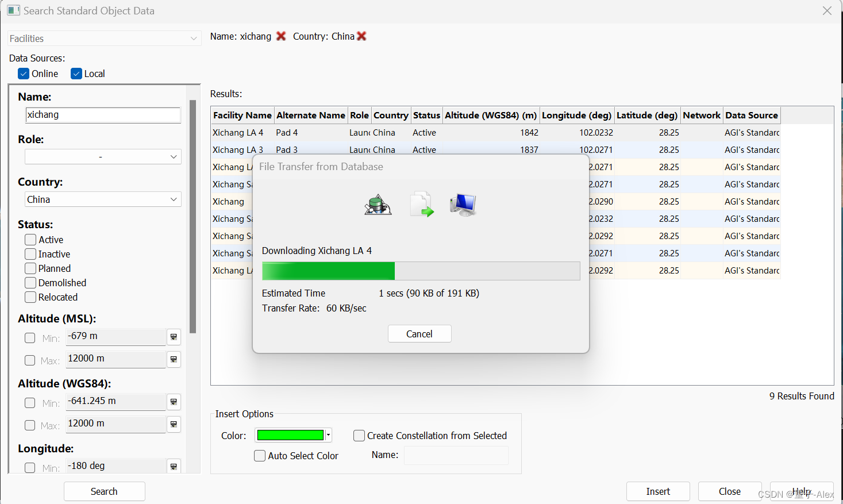Enable the Inactive status filter

[30, 254]
